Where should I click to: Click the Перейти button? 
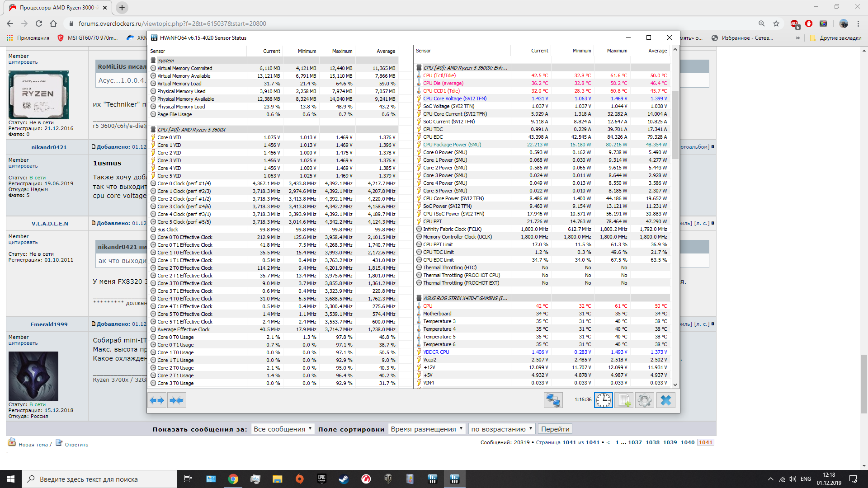coord(555,429)
